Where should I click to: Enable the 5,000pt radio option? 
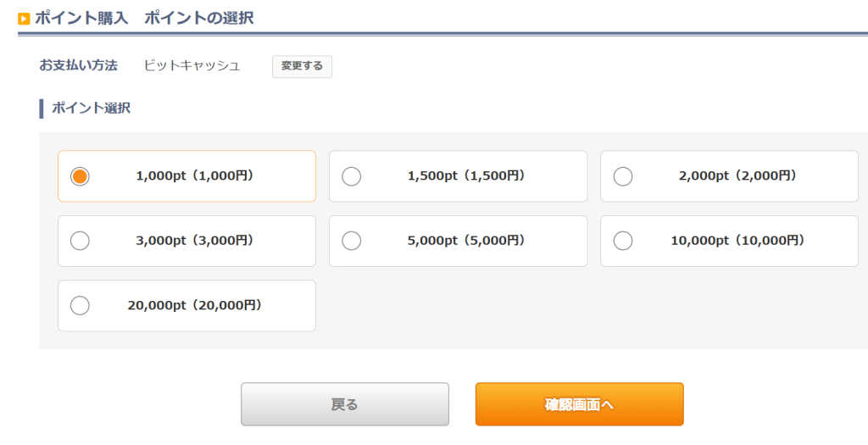(x=351, y=241)
